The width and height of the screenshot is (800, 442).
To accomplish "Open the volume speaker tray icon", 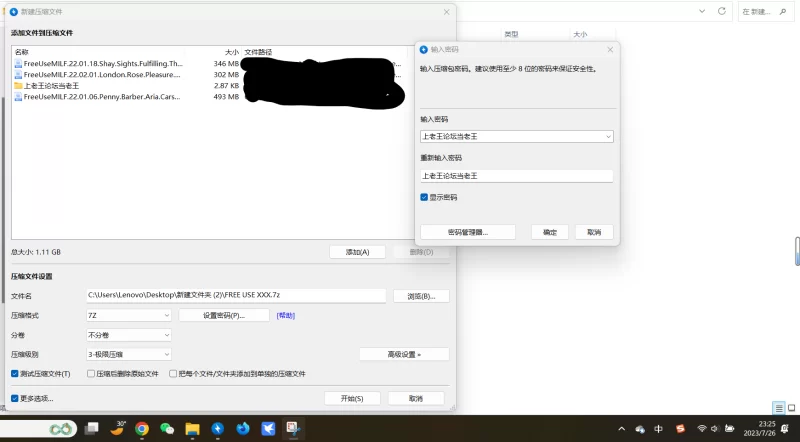I will coord(715,429).
